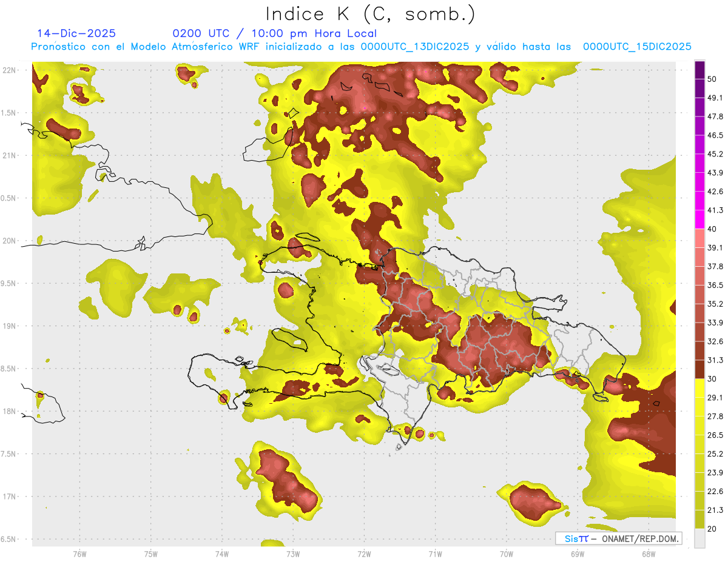
Task: Click the '74W' longitude label
Action: click(x=222, y=554)
